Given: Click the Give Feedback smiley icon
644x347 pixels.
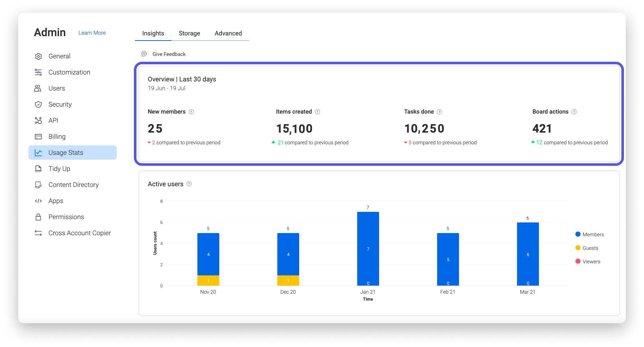Looking at the screenshot, I should pyautogui.click(x=144, y=54).
